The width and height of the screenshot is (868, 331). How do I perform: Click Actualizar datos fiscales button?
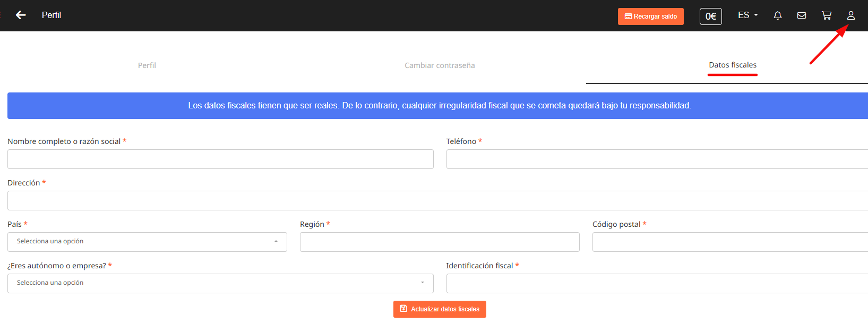tap(440, 309)
